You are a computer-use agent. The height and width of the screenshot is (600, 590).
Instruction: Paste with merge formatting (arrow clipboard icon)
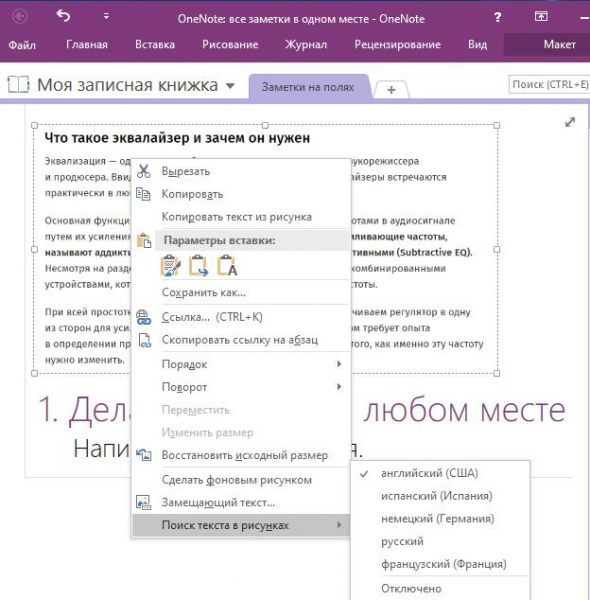coord(199,265)
